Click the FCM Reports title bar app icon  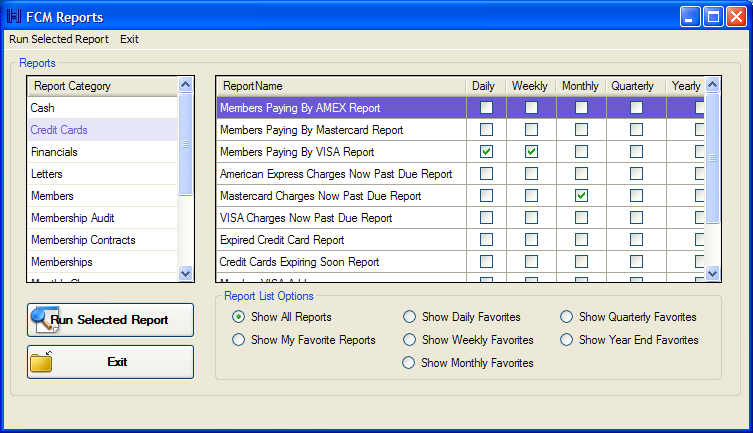click(14, 16)
